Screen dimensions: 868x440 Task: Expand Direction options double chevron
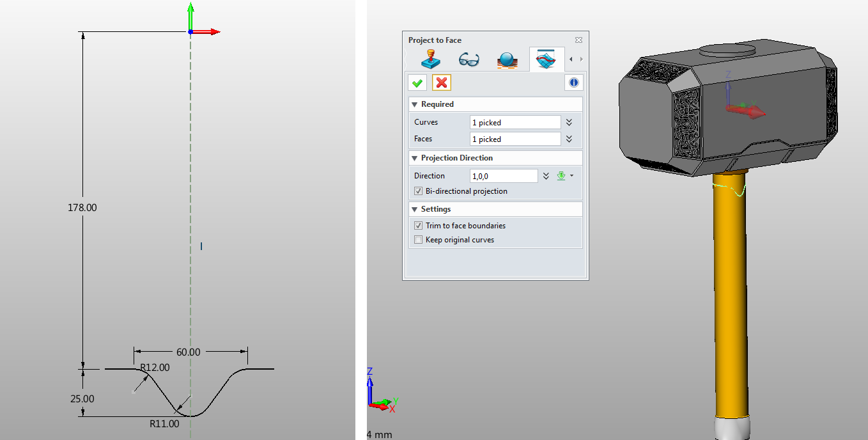point(546,176)
